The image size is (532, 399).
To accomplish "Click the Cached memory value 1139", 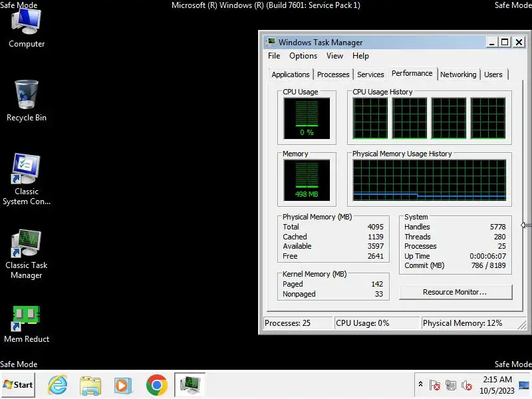I will pyautogui.click(x=375, y=237).
